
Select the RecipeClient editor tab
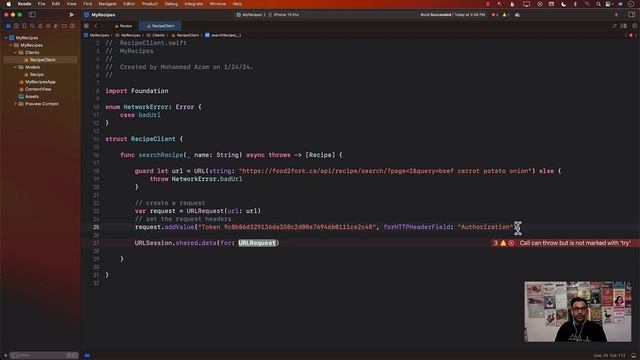pyautogui.click(x=160, y=26)
